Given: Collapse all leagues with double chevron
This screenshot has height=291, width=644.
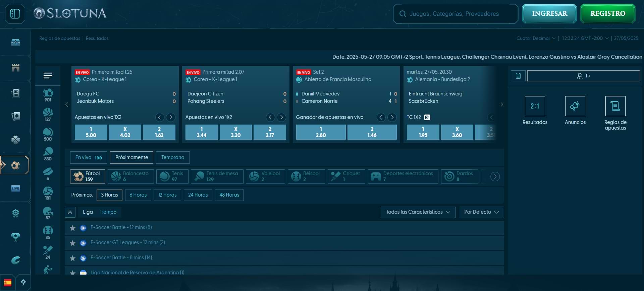Looking at the screenshot, I should pos(70,212).
